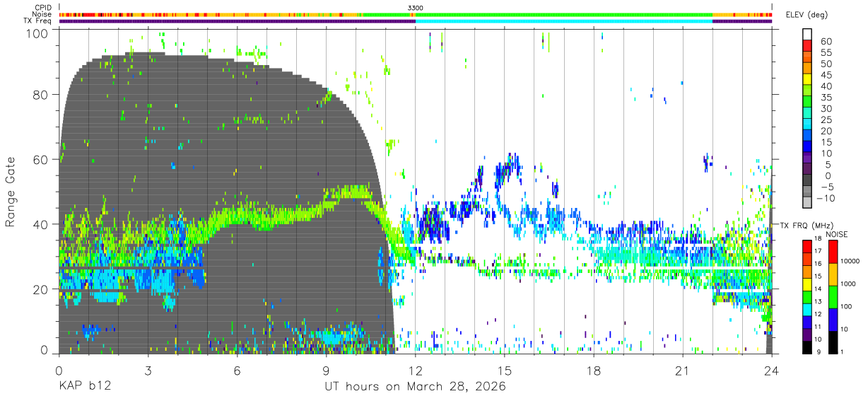
Task: Click the '9' tick label on the time axis
Action: [x=326, y=370]
